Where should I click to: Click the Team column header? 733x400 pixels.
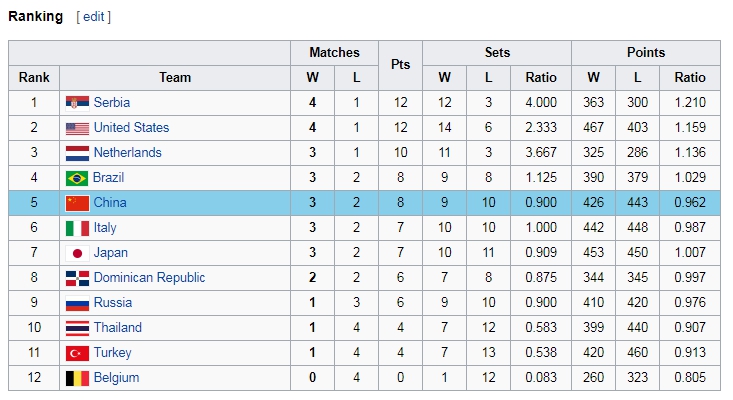(x=175, y=78)
